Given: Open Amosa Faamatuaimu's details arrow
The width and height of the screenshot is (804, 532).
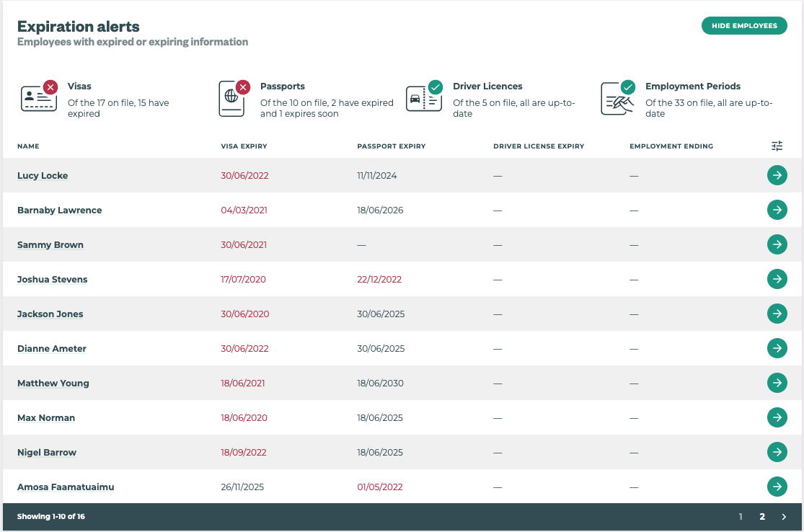Looking at the screenshot, I should coord(777,487).
